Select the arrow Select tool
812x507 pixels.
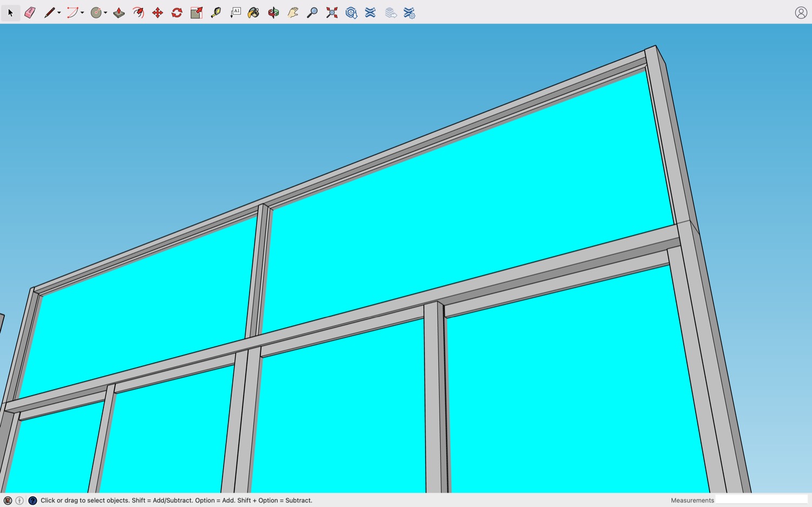[x=10, y=12]
